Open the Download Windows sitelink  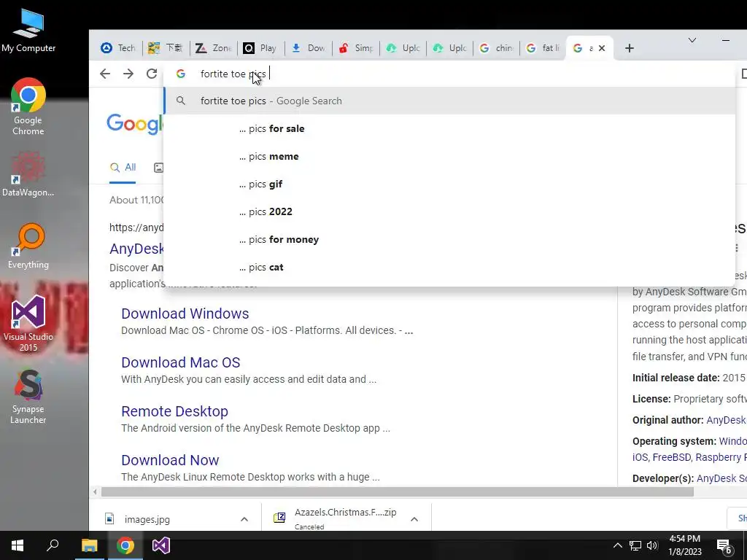[185, 314]
